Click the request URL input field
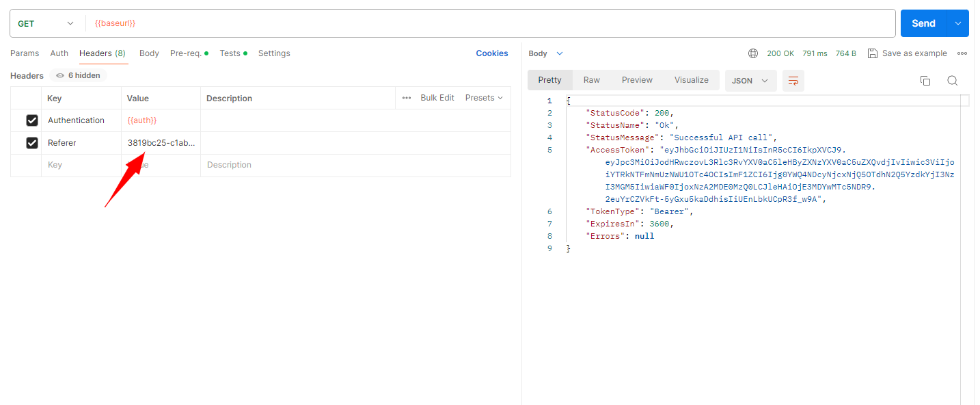The width and height of the screenshot is (980, 405). coord(478,23)
